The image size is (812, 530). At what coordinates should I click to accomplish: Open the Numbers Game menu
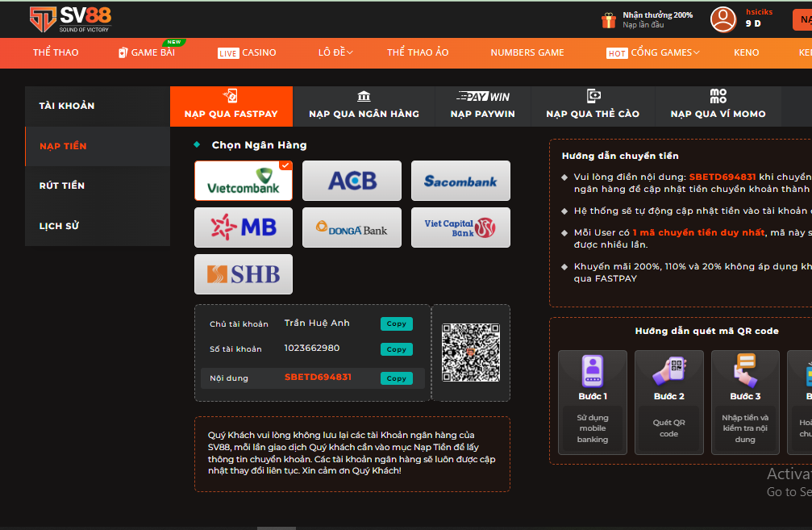tap(527, 52)
